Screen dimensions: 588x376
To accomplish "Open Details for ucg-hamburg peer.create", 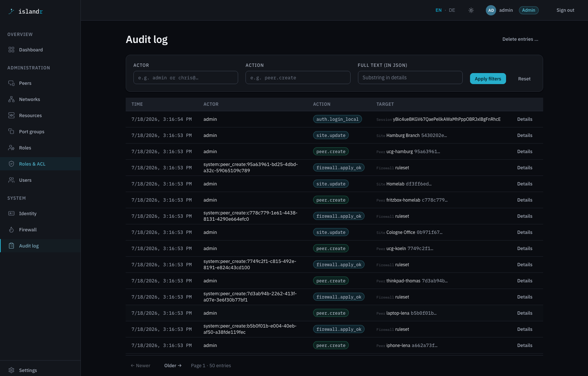I will pos(525,152).
